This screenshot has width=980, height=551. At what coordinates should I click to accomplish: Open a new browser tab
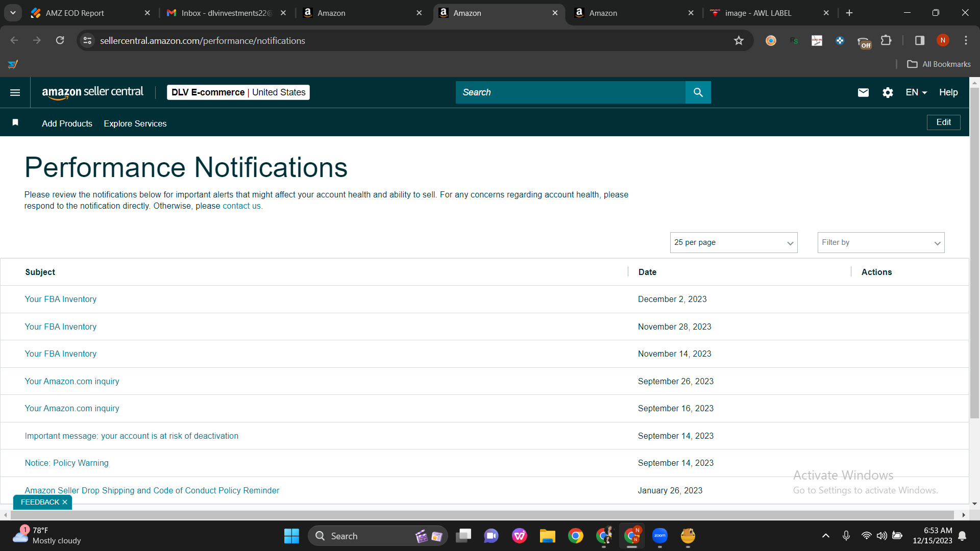point(849,13)
